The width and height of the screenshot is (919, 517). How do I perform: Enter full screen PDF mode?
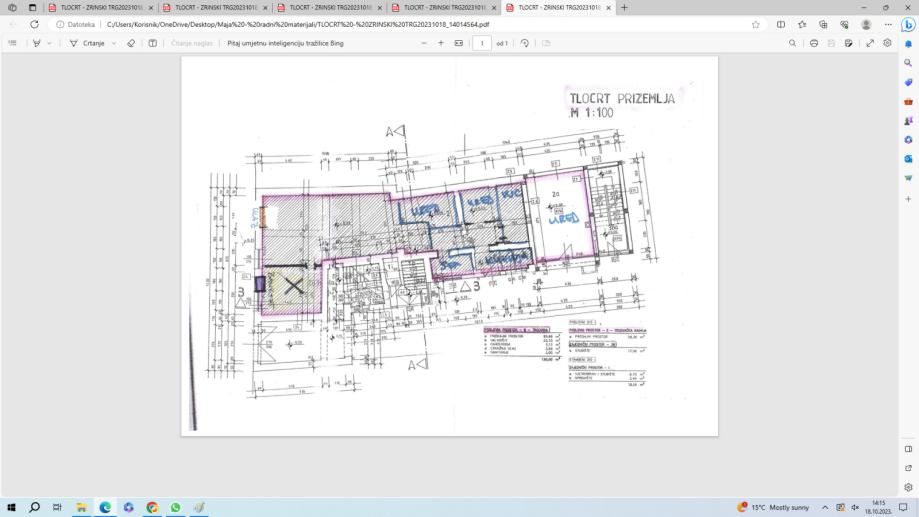870,43
